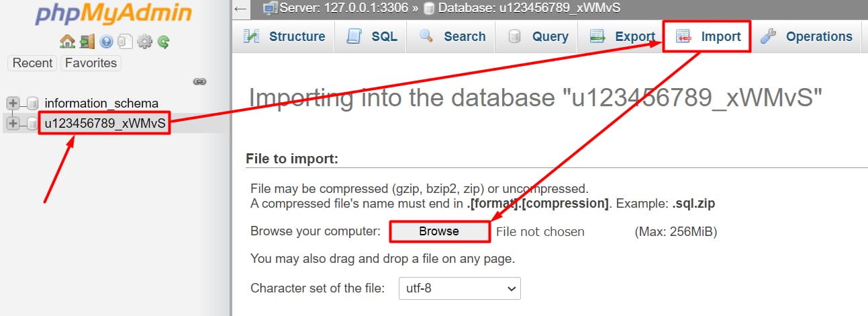868x316 pixels.
Task: Click the Favorites button
Action: point(91,63)
